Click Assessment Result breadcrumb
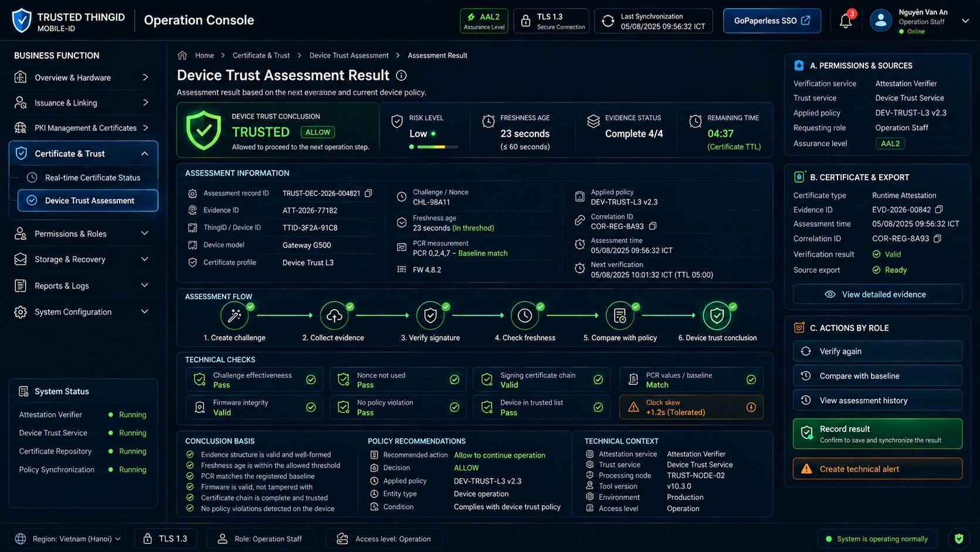This screenshot has height=552, width=980. coord(438,55)
